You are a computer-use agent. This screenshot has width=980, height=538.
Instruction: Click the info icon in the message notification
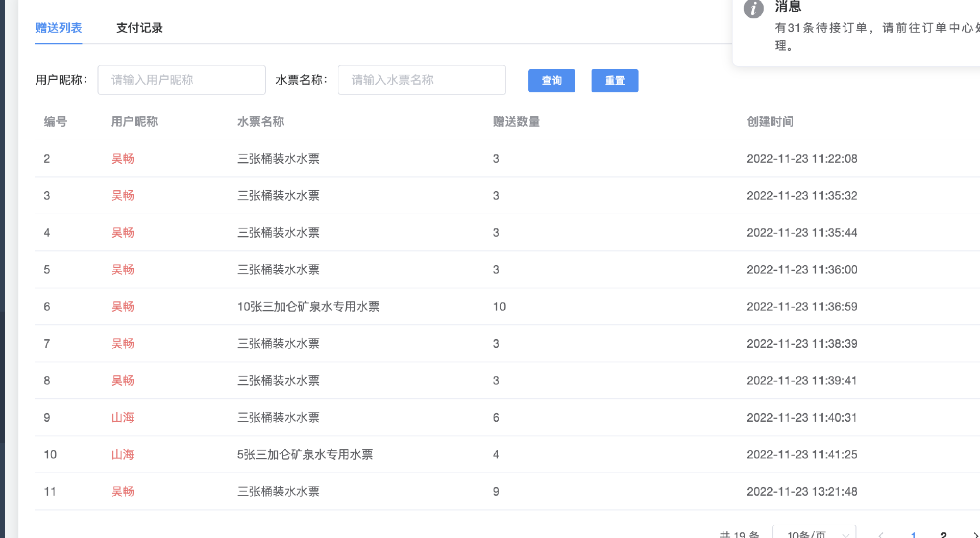pyautogui.click(x=753, y=8)
